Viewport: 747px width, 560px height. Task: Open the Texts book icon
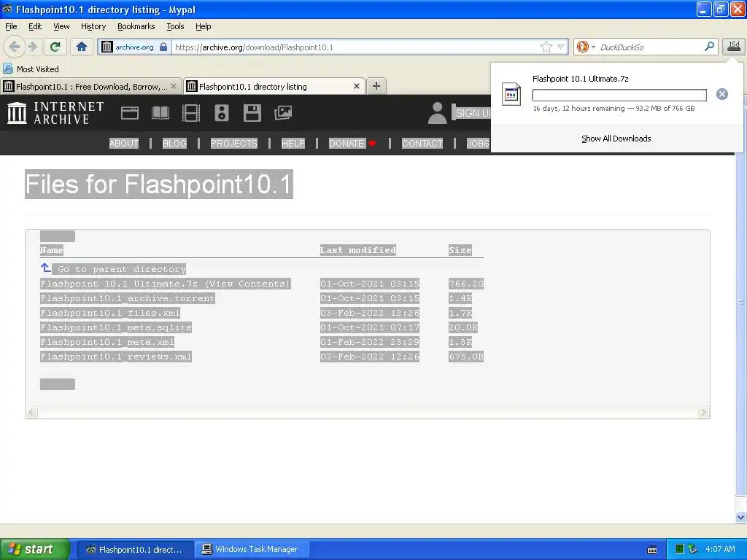point(160,113)
